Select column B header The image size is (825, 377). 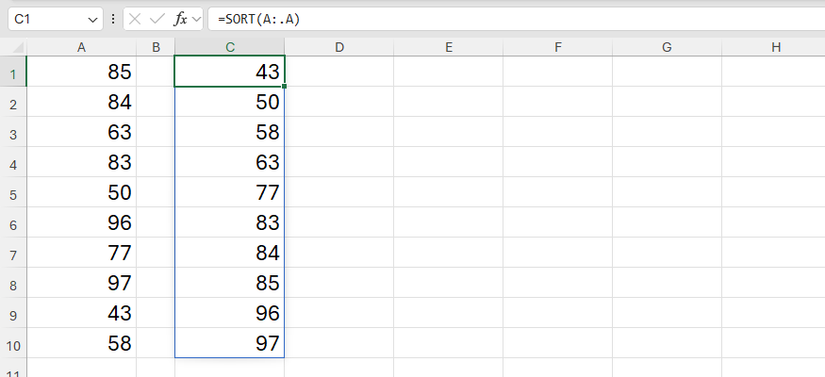pyautogui.click(x=156, y=47)
